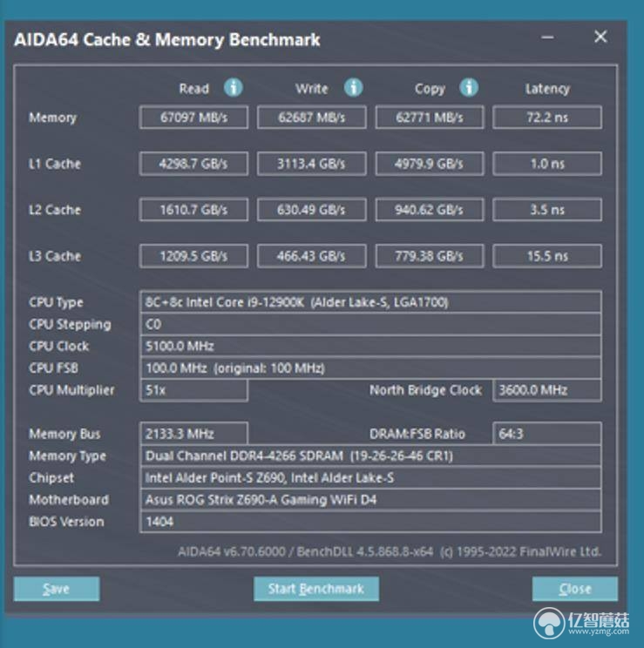Click the Memory row label

52,118
